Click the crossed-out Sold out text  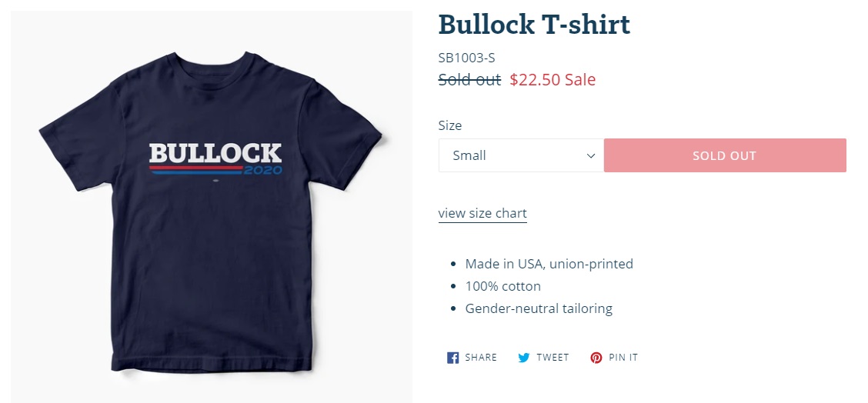(x=469, y=80)
